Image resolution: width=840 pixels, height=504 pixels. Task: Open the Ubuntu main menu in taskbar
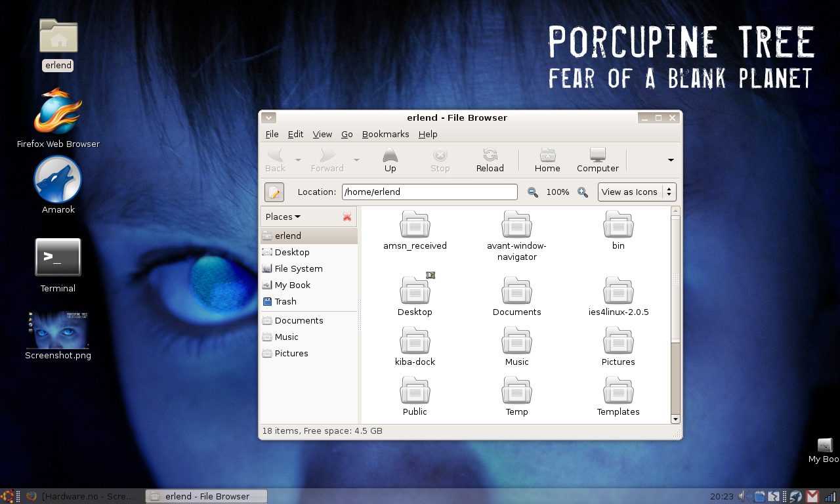tap(7, 496)
